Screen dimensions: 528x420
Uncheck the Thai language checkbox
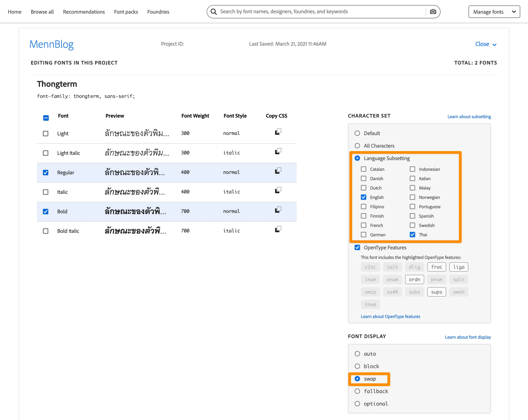412,235
